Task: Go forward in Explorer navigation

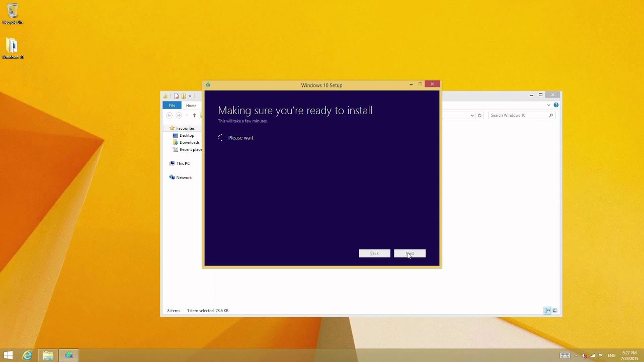Action: click(179, 115)
